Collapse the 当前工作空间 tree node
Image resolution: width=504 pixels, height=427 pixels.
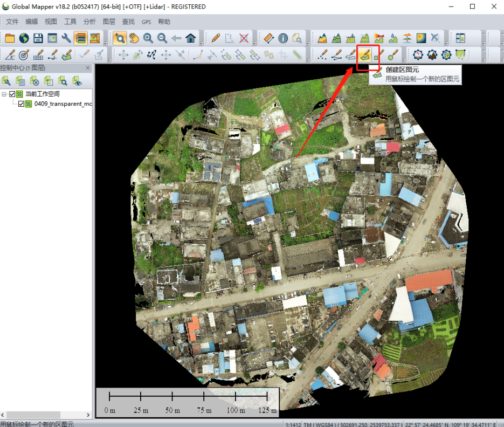4,94
